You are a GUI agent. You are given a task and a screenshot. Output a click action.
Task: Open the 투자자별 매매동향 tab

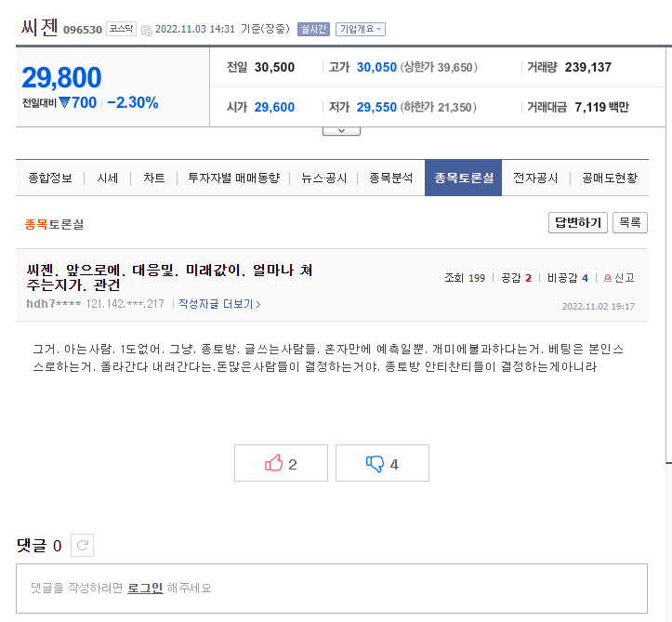click(x=234, y=178)
